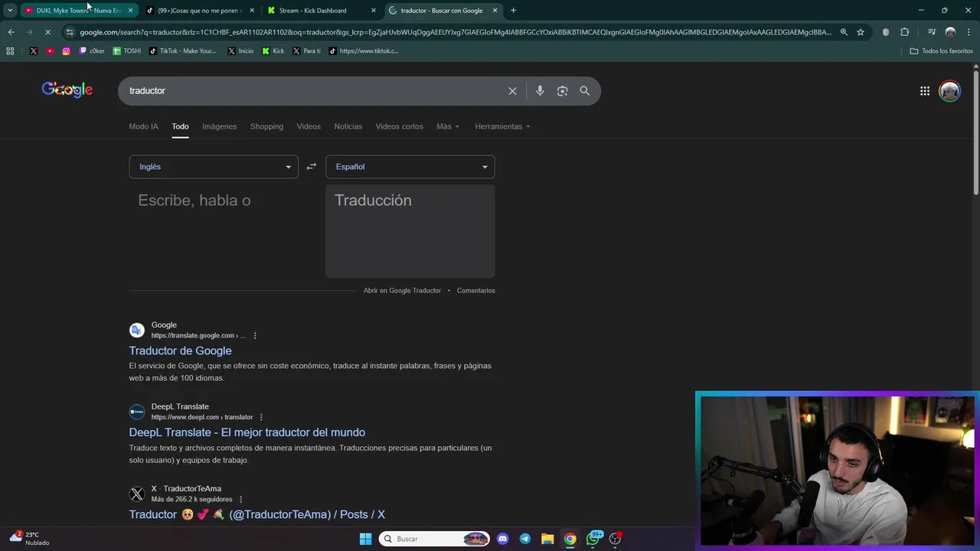Open OBS Studio from the taskbar
This screenshot has height=551, width=980.
[x=615, y=539]
